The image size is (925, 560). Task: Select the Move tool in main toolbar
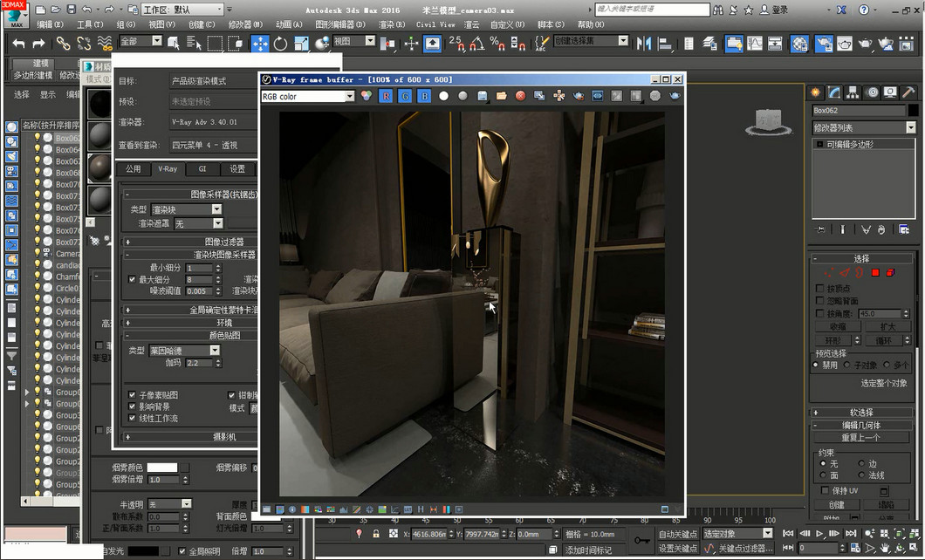[260, 43]
